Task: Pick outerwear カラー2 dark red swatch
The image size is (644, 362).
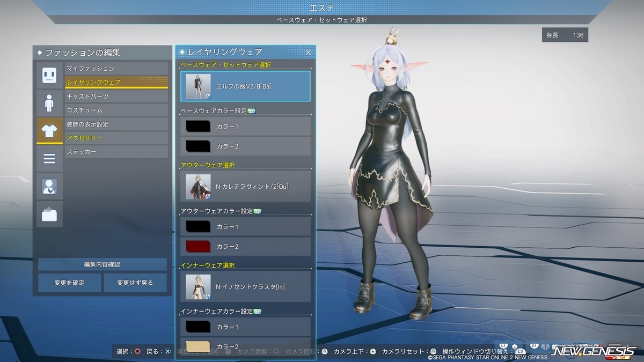Action: click(x=198, y=246)
